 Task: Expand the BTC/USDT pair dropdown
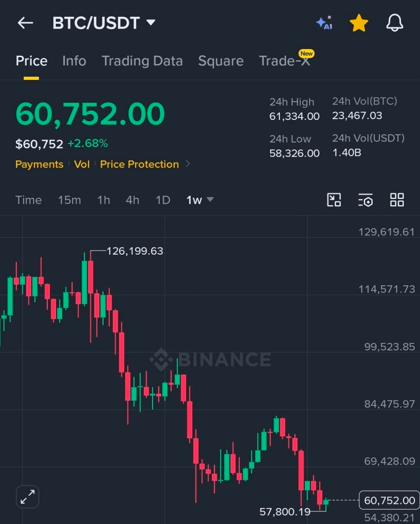(x=151, y=23)
